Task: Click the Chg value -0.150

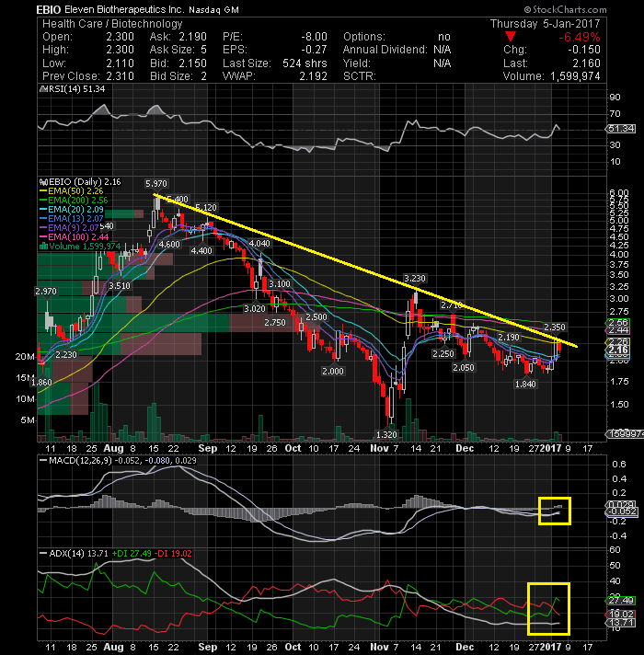Action: coord(584,50)
